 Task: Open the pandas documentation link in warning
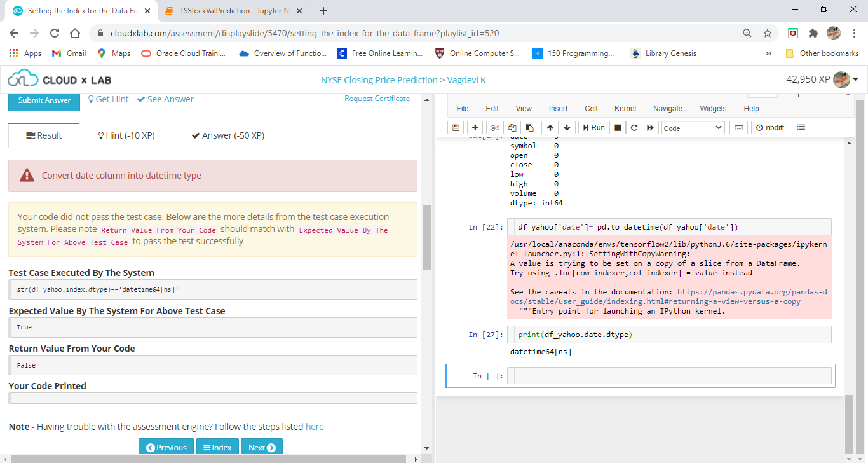tap(668, 296)
